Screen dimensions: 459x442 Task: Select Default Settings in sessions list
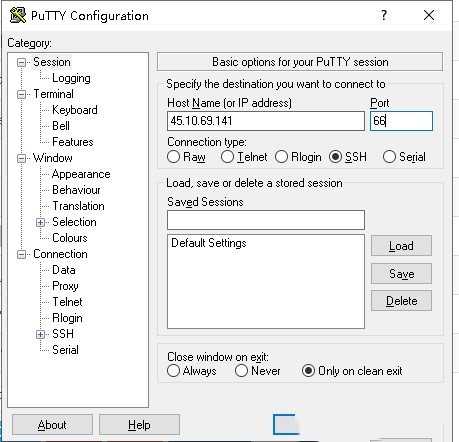pos(209,243)
